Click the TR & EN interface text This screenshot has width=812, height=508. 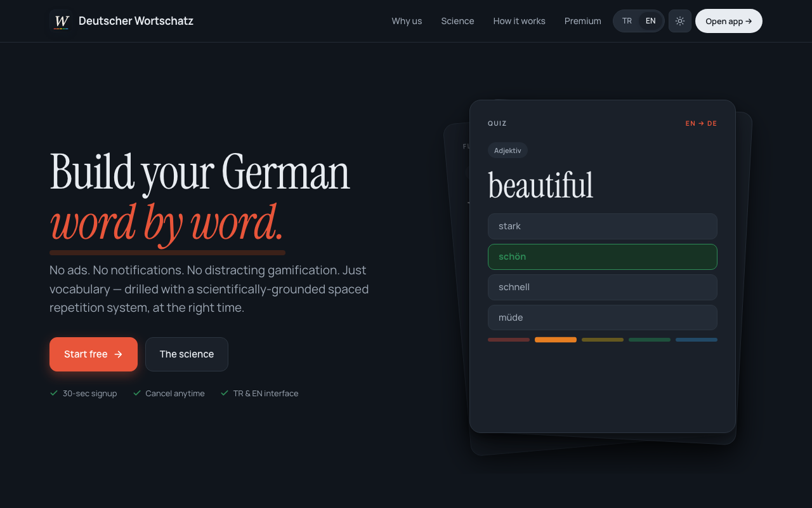(x=266, y=393)
